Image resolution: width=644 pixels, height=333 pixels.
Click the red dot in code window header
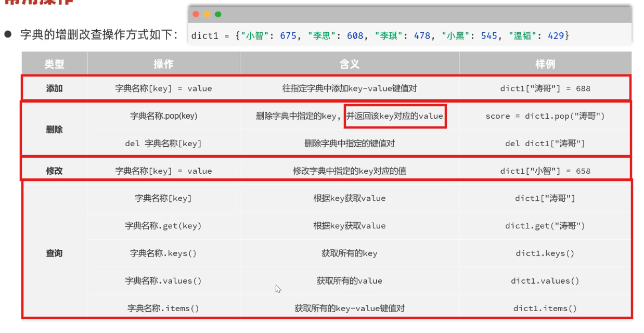point(196,14)
